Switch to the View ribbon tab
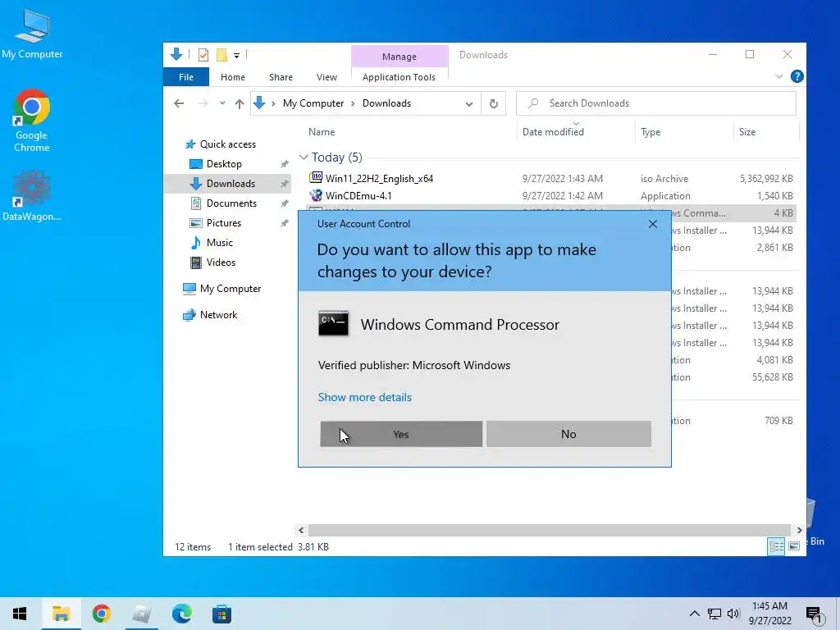The image size is (840, 630). pyautogui.click(x=326, y=77)
